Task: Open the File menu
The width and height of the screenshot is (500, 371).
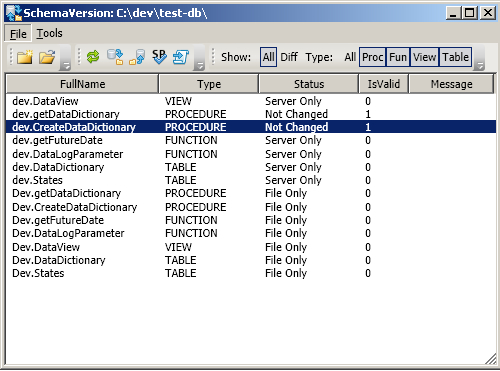Action: pos(18,33)
